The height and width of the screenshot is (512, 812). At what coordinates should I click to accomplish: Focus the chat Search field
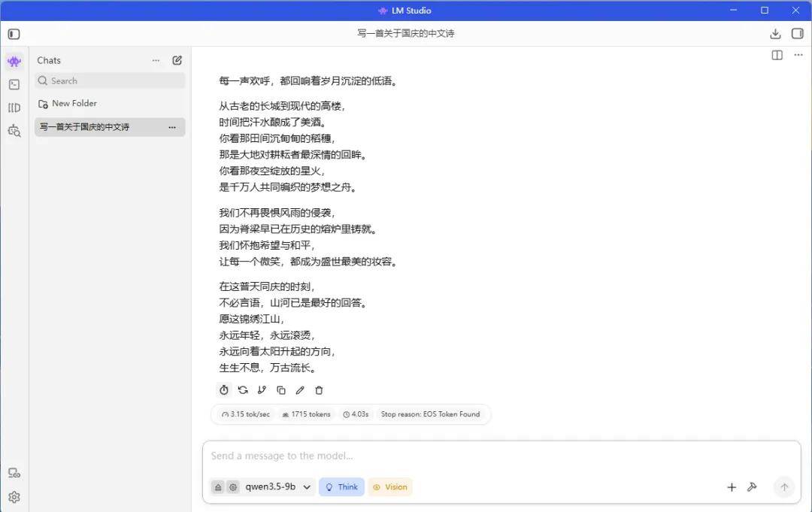[110, 80]
